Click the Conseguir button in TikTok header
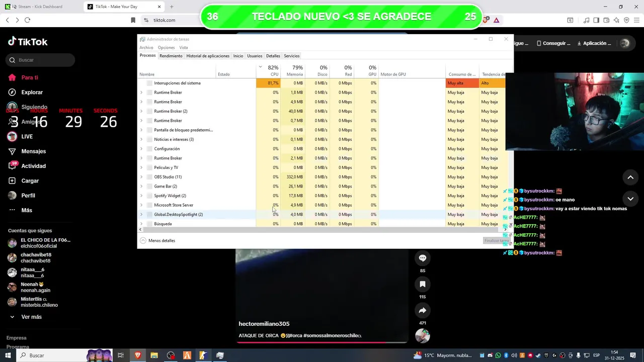The image size is (644, 362). [x=553, y=43]
